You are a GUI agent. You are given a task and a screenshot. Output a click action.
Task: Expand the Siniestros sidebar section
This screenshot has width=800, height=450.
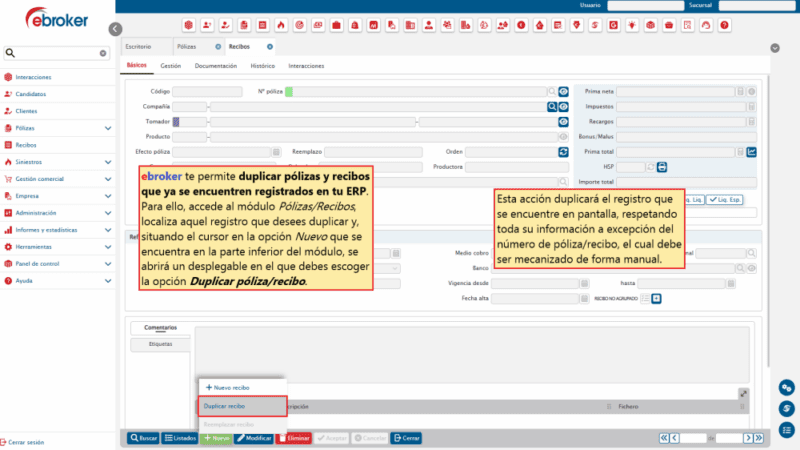[x=108, y=162]
